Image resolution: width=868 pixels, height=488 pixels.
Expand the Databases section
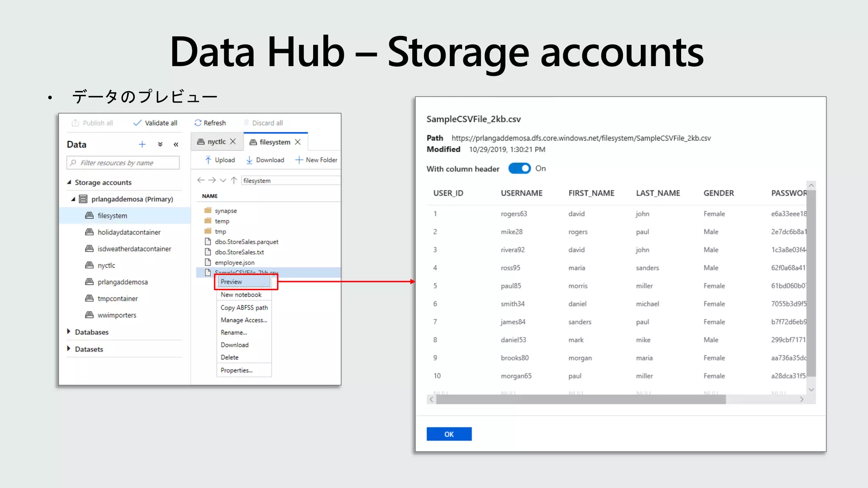69,332
